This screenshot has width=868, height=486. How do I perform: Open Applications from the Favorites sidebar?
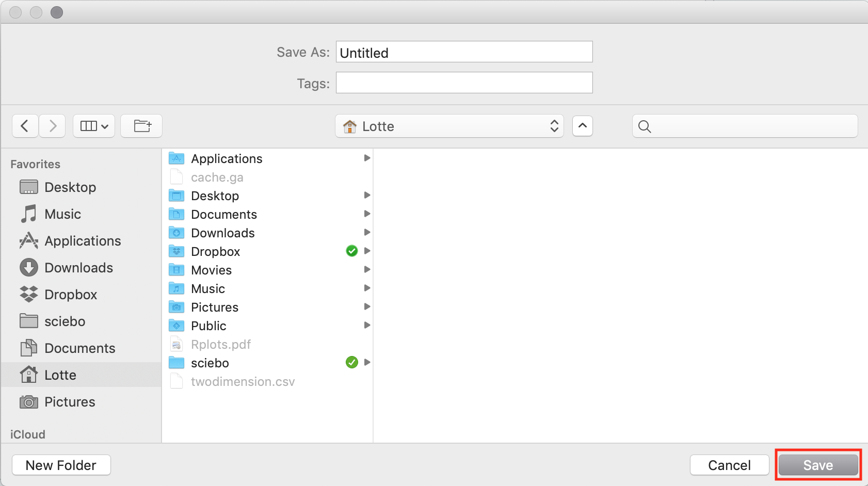[83, 241]
